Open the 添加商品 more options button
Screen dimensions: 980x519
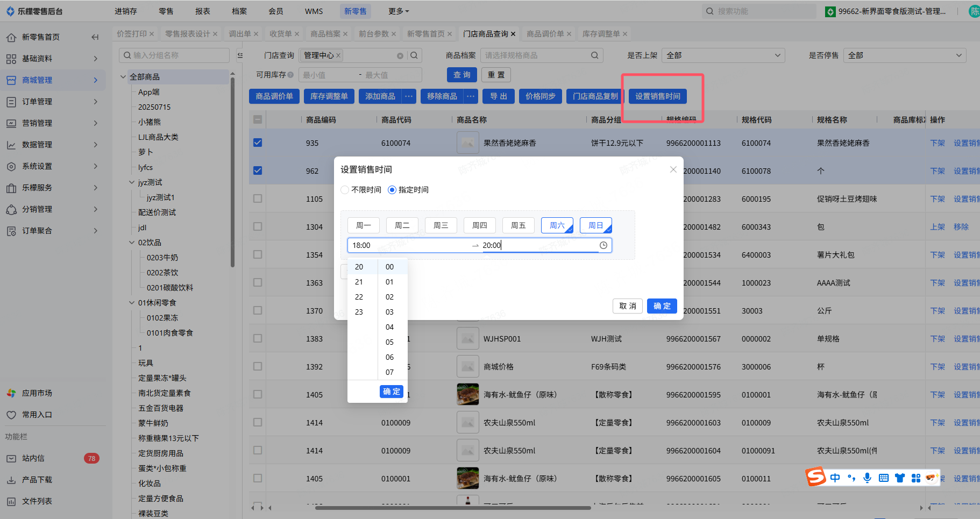coord(409,96)
